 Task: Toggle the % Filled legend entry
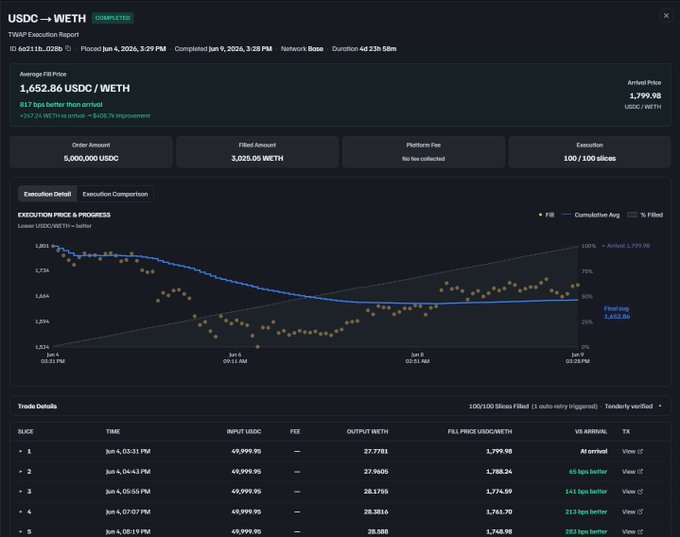pyautogui.click(x=645, y=215)
